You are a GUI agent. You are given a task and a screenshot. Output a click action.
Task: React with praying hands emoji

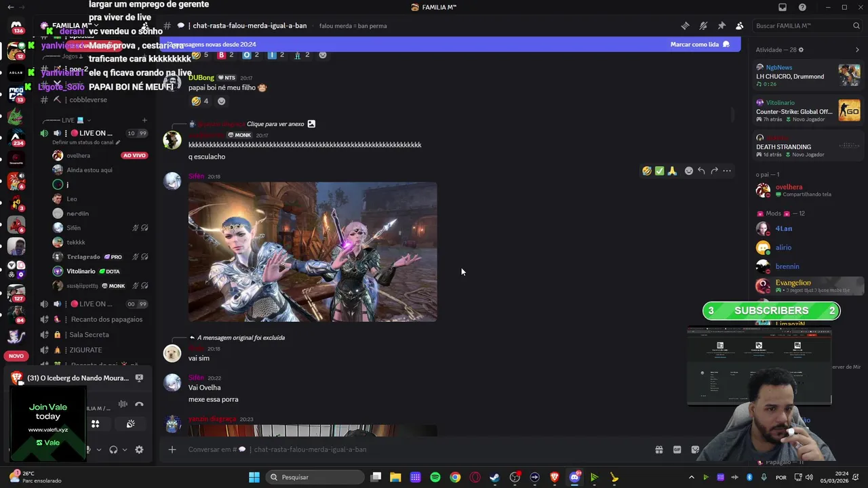pyautogui.click(x=672, y=171)
